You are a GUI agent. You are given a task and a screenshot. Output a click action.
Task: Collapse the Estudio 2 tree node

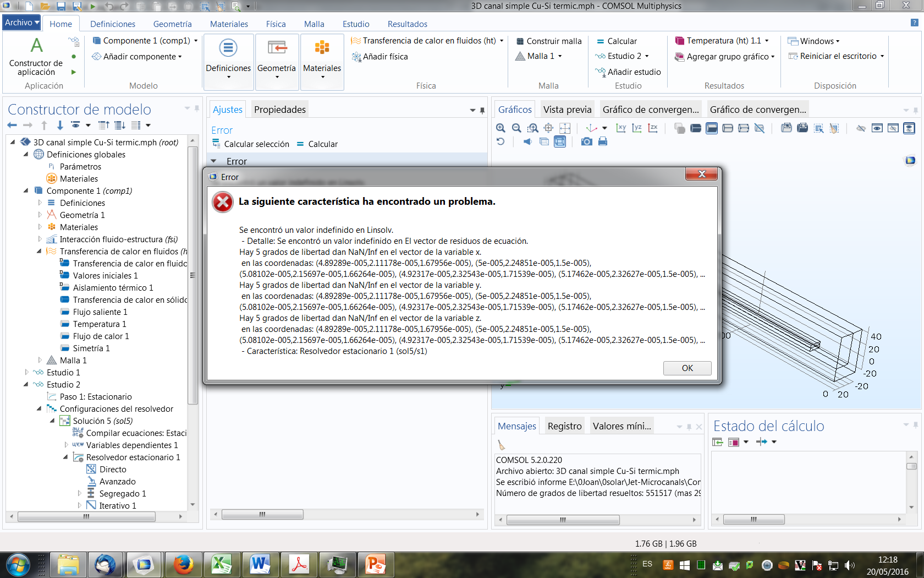coord(26,384)
